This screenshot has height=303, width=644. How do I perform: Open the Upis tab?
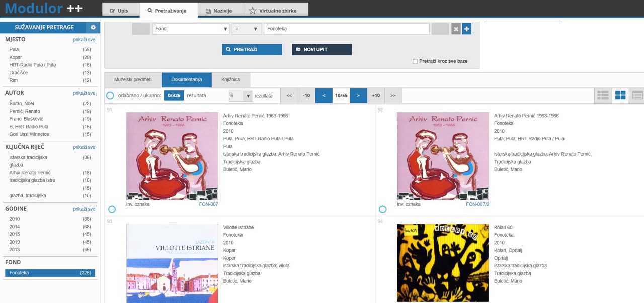tap(121, 10)
